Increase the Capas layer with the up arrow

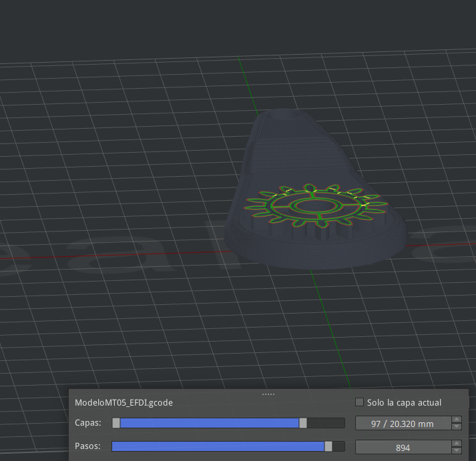tap(457, 420)
